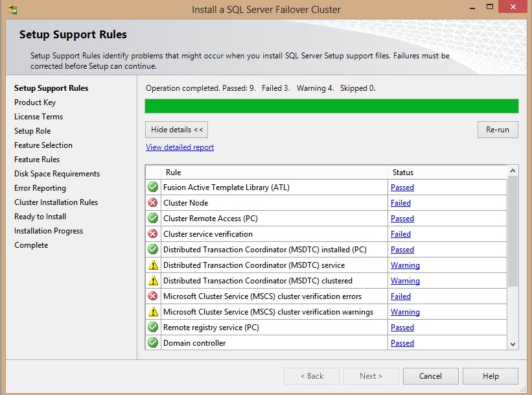Click the red failed icon beside MSCS cluster verification errors

point(153,296)
